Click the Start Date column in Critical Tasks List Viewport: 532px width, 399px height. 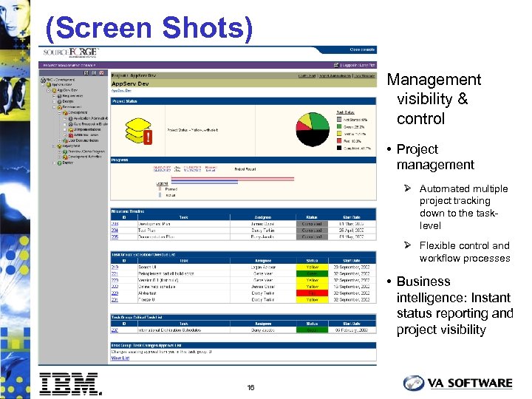pos(352,324)
